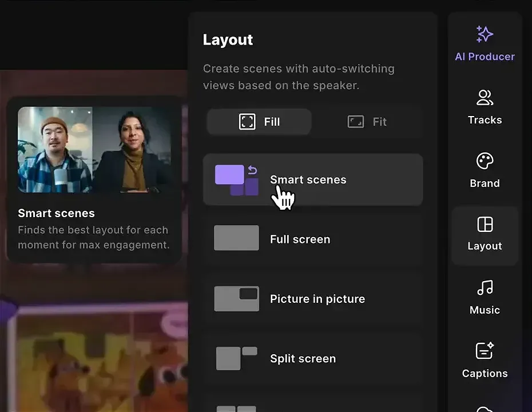Screen dimensions: 532x412
Task: Open the Captions sidebar section
Action: click(485, 360)
